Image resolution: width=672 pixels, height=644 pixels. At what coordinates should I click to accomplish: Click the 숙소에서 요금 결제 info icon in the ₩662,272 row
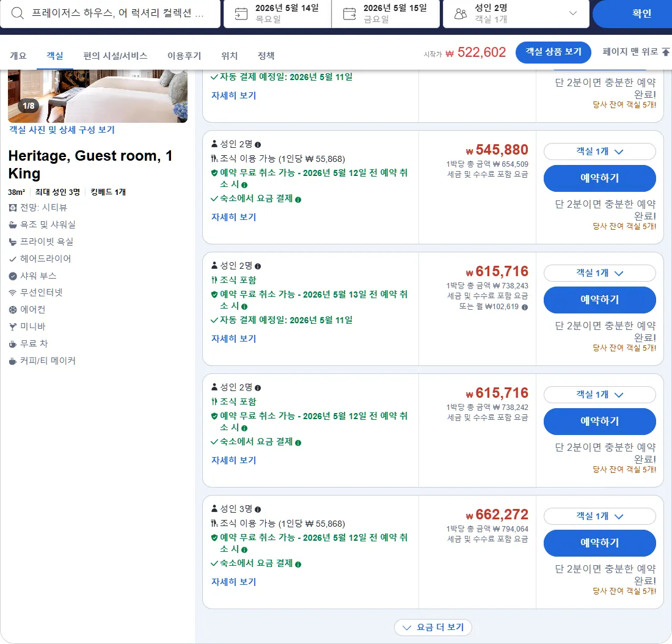[298, 564]
